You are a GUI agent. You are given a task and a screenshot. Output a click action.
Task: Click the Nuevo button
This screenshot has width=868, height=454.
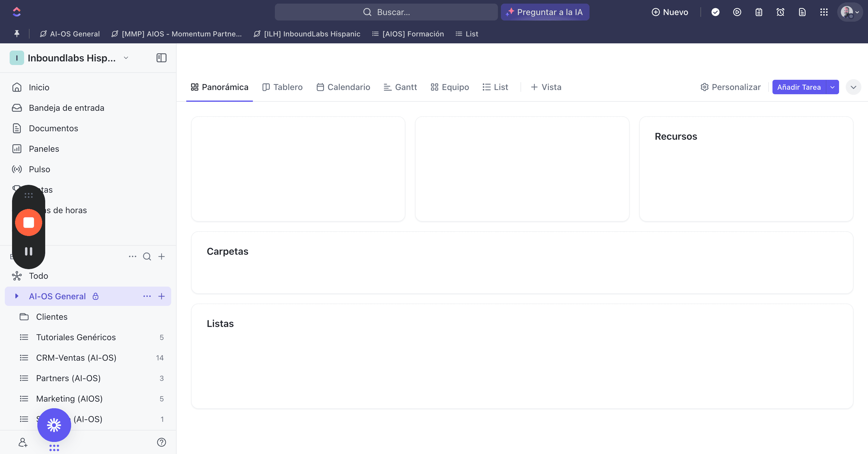pyautogui.click(x=669, y=12)
